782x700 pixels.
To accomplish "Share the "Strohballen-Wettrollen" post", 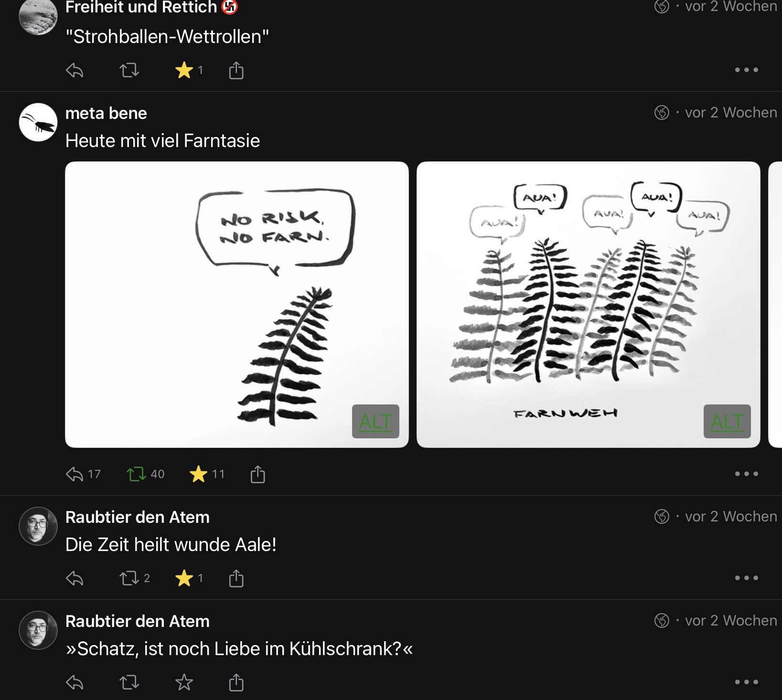I will (236, 71).
